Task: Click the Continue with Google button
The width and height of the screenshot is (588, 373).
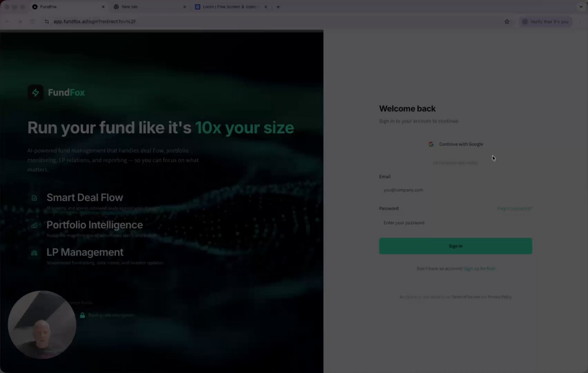Action: pyautogui.click(x=456, y=144)
